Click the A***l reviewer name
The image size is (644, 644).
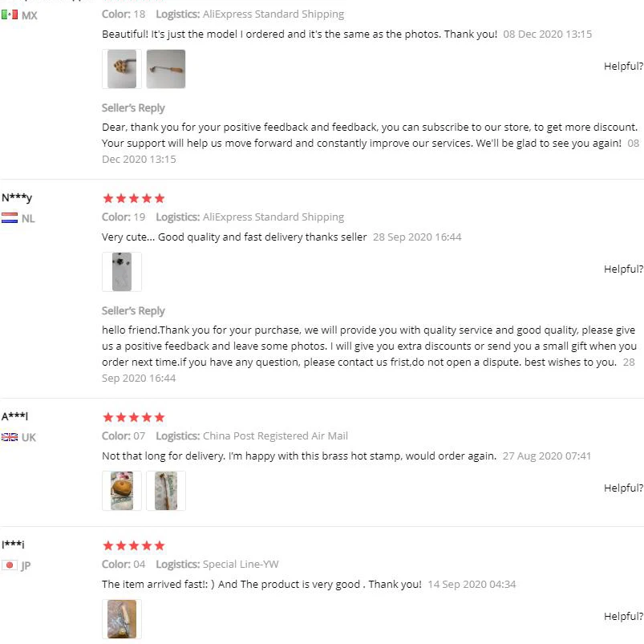point(15,416)
